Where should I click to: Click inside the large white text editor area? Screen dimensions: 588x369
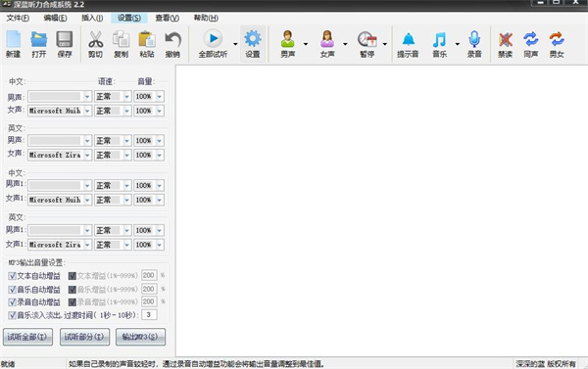pos(381,210)
